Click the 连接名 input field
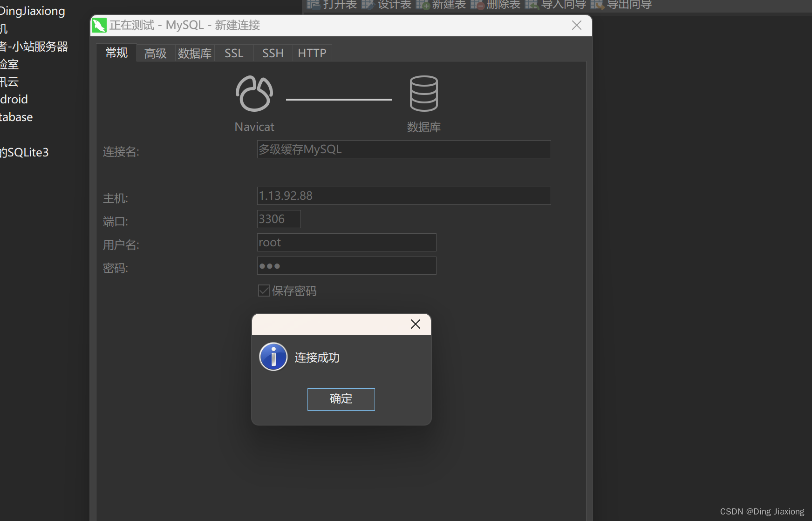This screenshot has width=812, height=521. (404, 149)
